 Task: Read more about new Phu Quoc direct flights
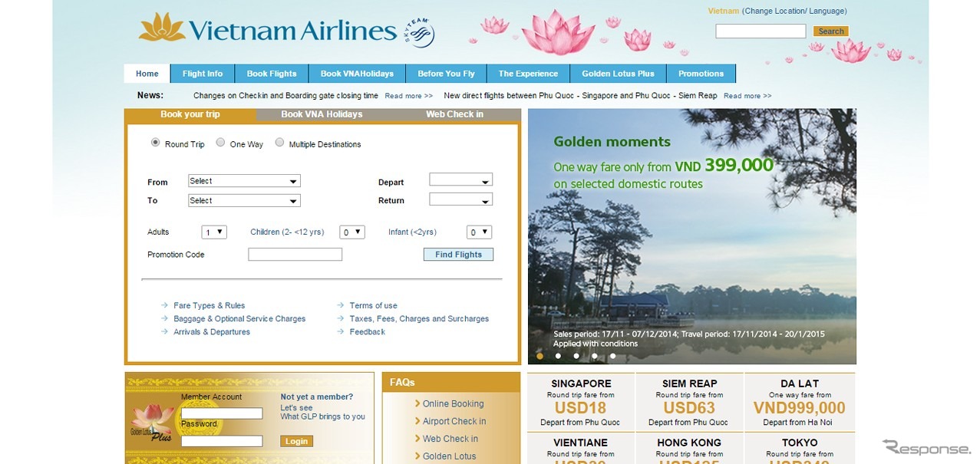point(747,96)
